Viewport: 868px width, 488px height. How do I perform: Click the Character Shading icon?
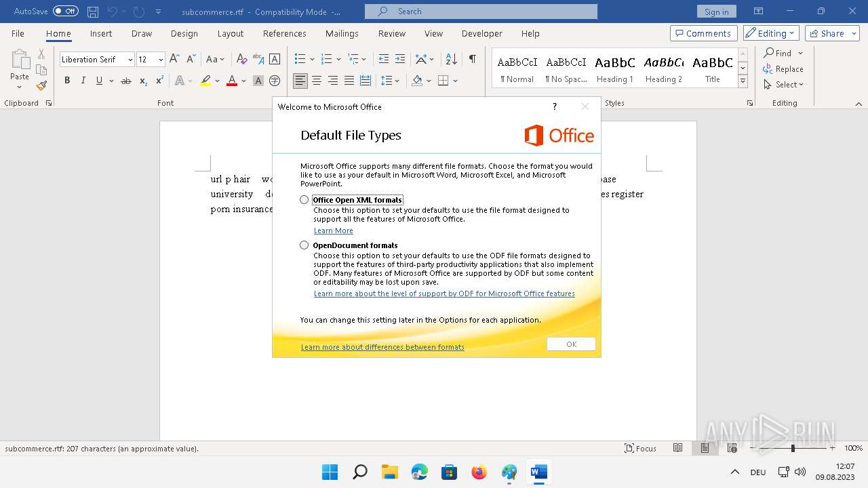(258, 81)
